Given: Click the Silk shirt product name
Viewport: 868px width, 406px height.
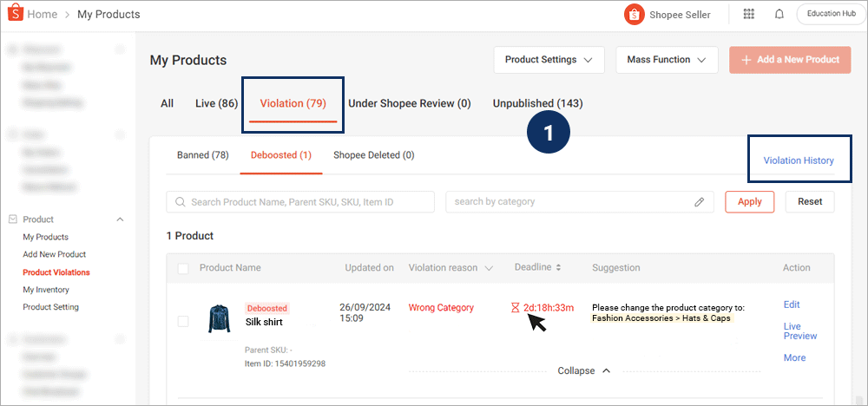Looking at the screenshot, I should [x=263, y=321].
